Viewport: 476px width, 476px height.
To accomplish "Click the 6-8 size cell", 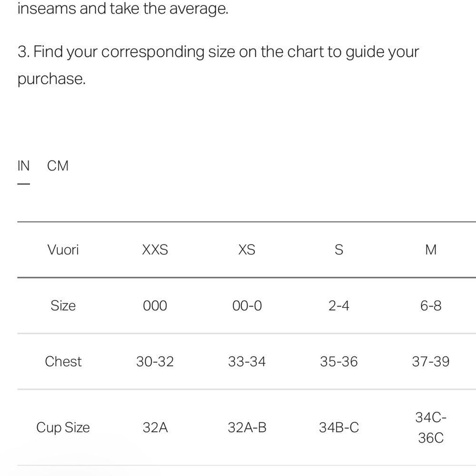I will 431,306.
